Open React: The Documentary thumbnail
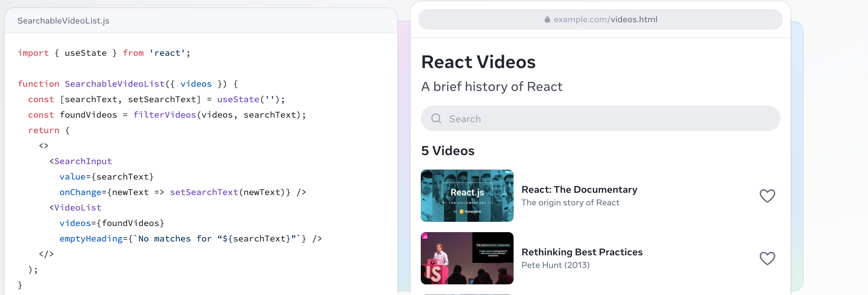Screen dimensions: 868x295 click(467, 196)
